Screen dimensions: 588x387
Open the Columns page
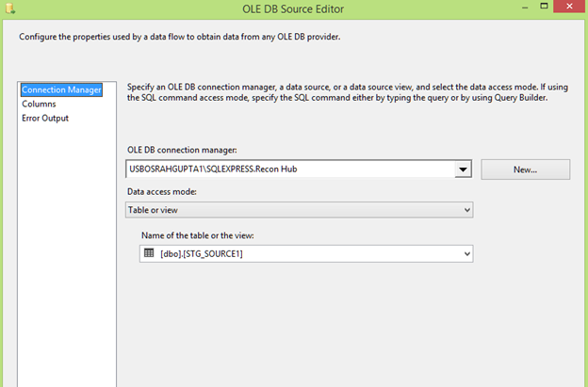pos(40,104)
